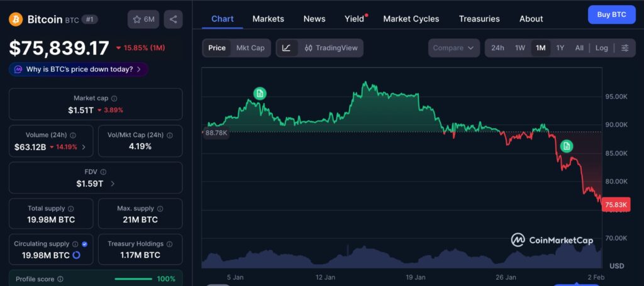Click info icon beside Profile score
Viewport: 644px width, 286px height.
point(60,279)
